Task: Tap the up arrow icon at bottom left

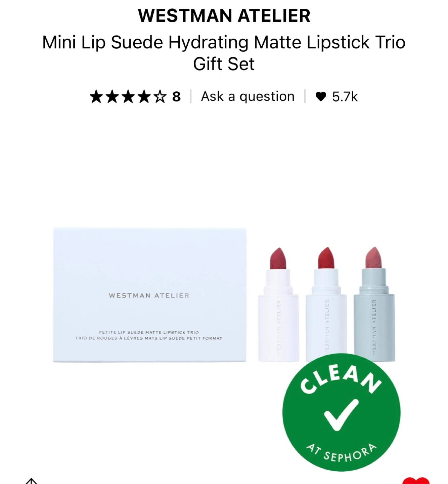Action: (31, 481)
